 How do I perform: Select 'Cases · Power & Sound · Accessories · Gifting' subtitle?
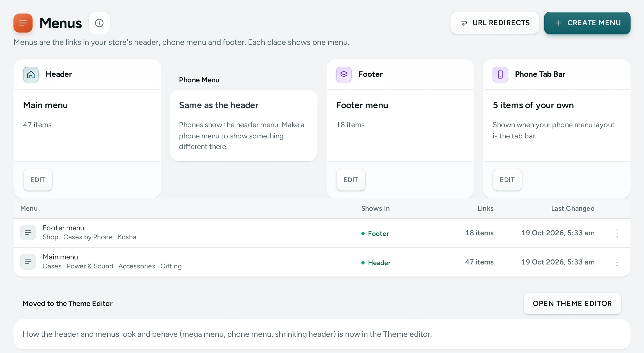click(x=112, y=266)
